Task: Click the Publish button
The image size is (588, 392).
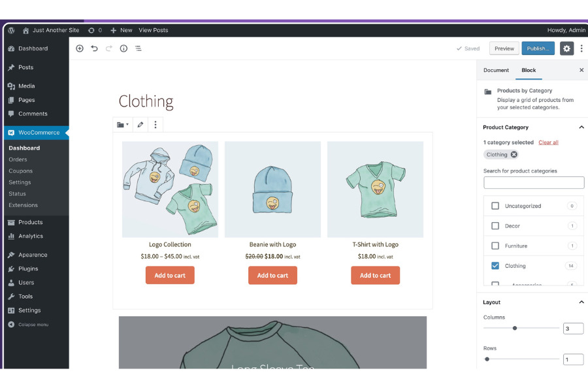Action: click(x=538, y=48)
